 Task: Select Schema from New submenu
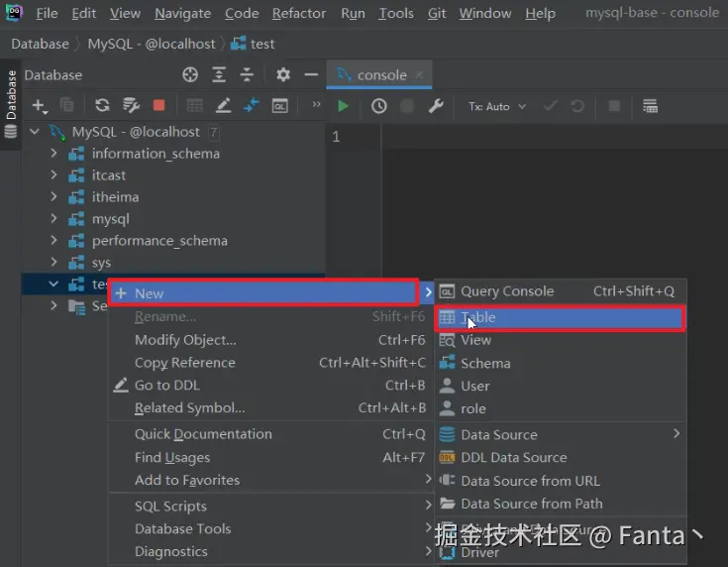pos(561,363)
